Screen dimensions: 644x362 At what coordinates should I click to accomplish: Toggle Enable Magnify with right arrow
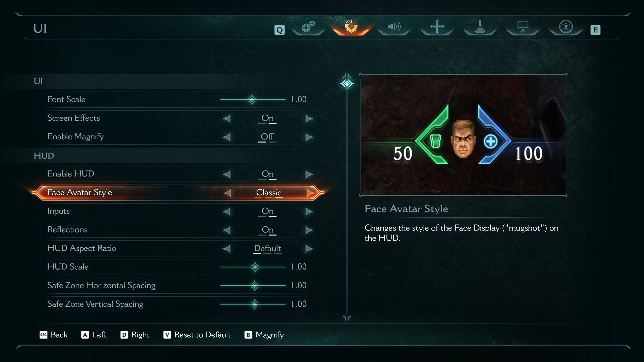pos(309,137)
